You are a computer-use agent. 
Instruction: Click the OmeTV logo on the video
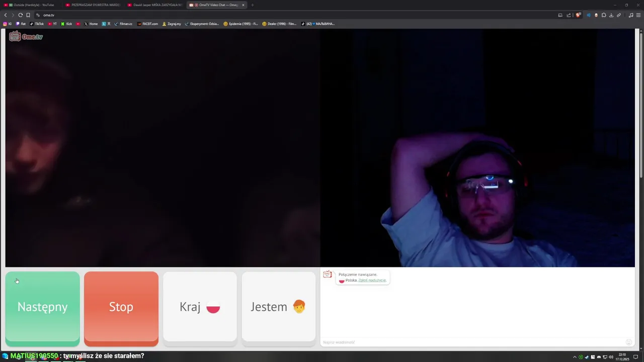click(x=26, y=36)
